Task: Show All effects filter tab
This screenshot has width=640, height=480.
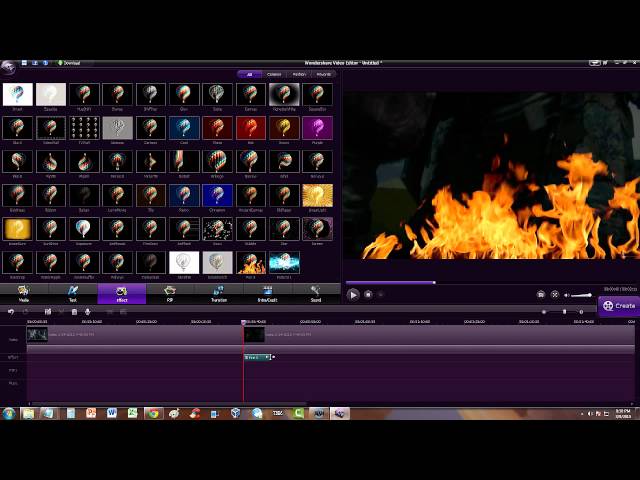Action: click(x=249, y=74)
